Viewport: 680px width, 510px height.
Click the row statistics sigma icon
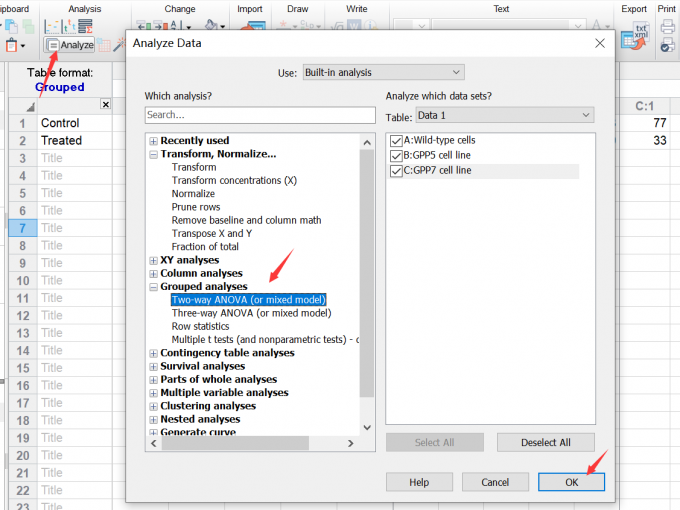pyautogui.click(x=85, y=26)
